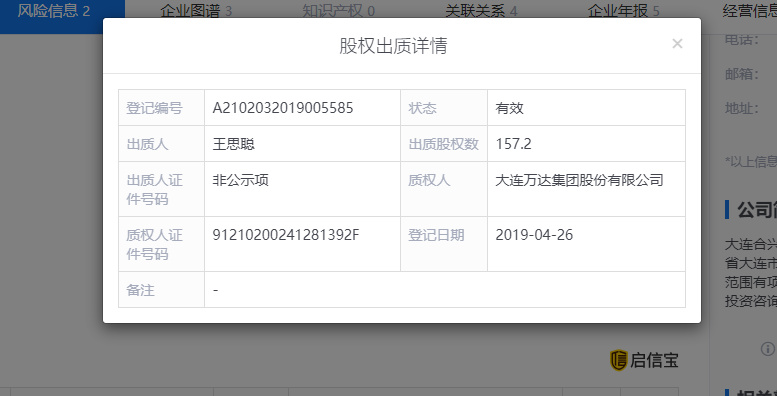Screen dimensions: 777x396
Task: Click pledgee 大连万达集团股份有限公司
Action: click(x=579, y=180)
